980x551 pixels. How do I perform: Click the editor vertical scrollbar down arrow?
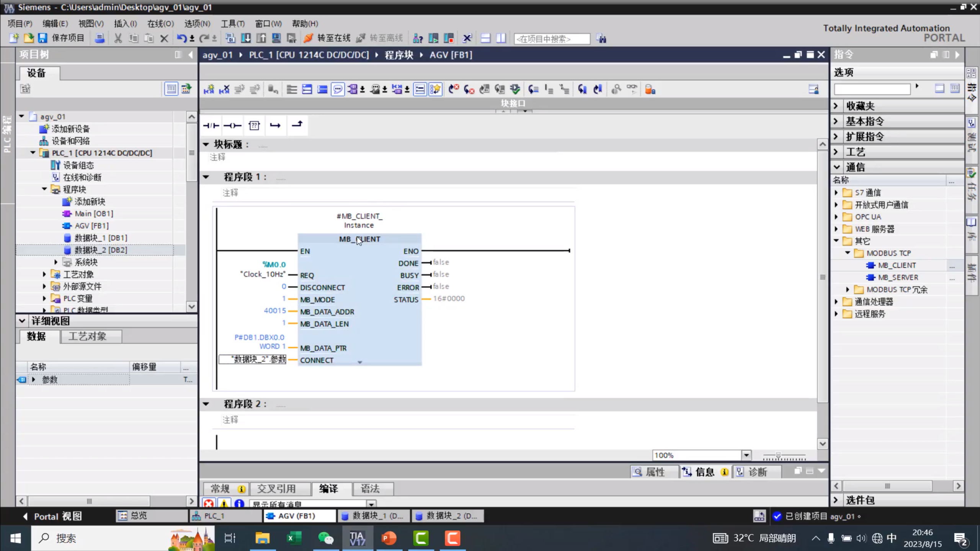tap(823, 444)
